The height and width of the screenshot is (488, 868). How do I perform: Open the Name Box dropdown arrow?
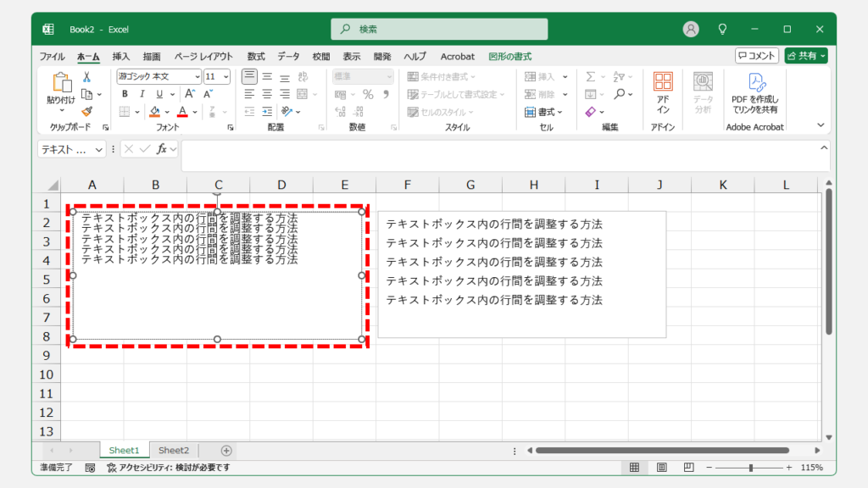99,149
